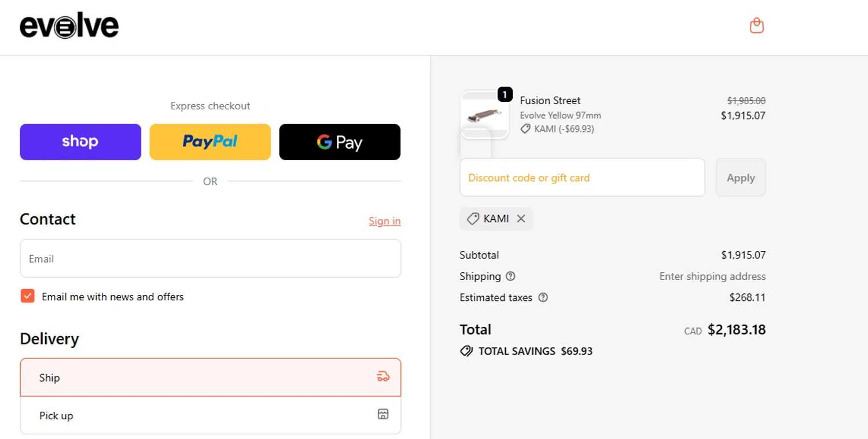The image size is (868, 439).
Task: Show the Shipping help tooltip icon
Action: click(510, 276)
